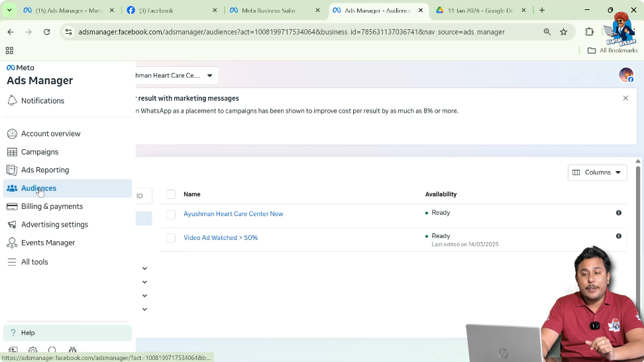644x362 pixels.
Task: Expand the second filter chevron
Action: (x=144, y=282)
